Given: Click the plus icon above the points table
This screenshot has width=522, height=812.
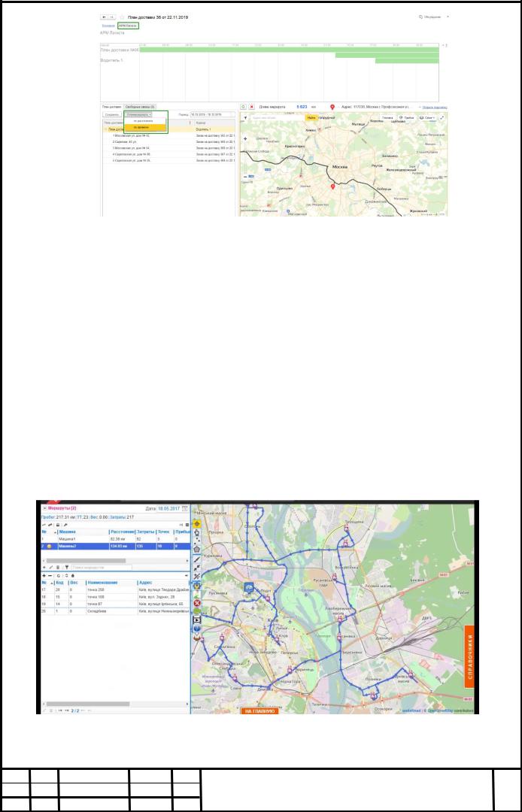Looking at the screenshot, I should (x=44, y=576).
